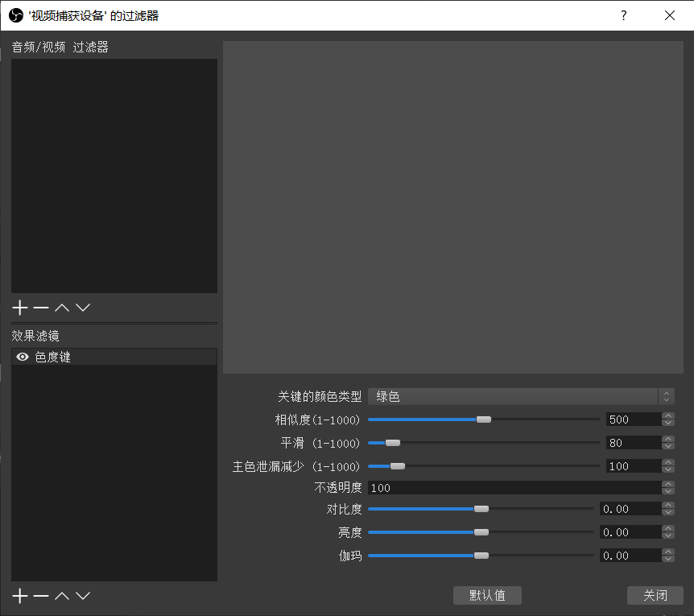The width and height of the screenshot is (694, 616).
Task: Add a new audio/video filter with plus icon
Action: tap(20, 308)
